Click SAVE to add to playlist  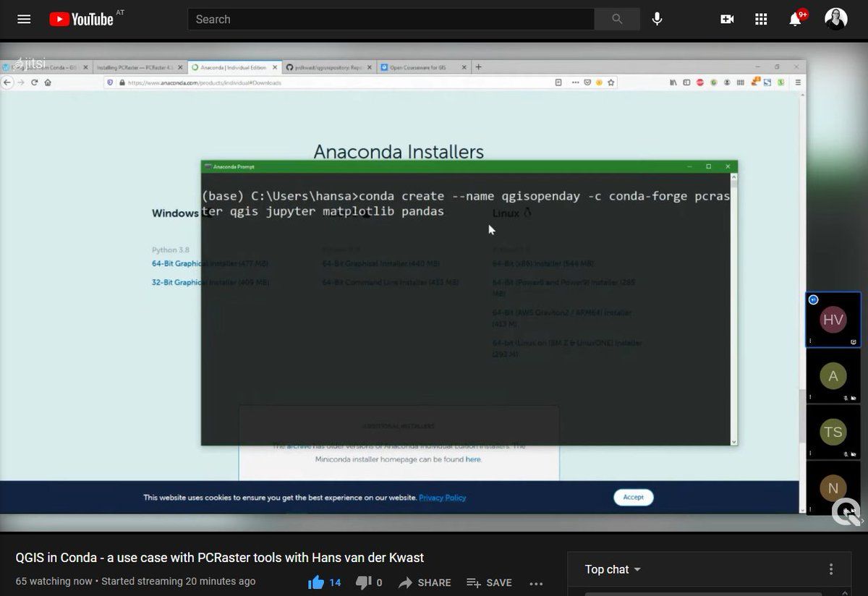[x=489, y=582]
